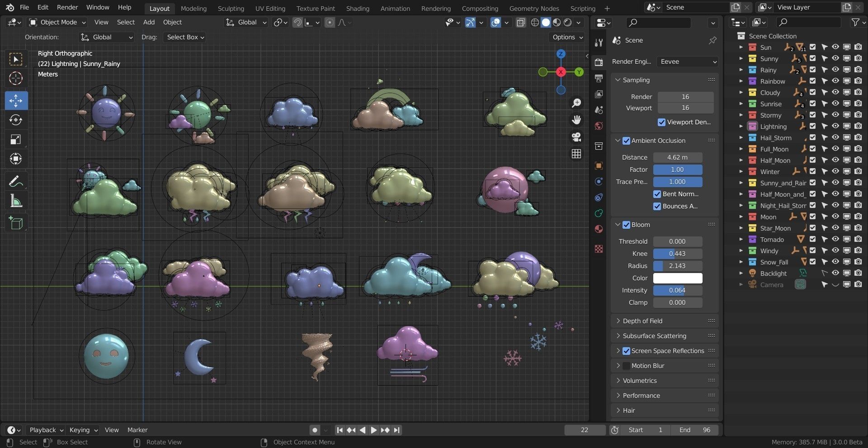Activate the Scale tool
The height and width of the screenshot is (448, 868).
pos(16,140)
